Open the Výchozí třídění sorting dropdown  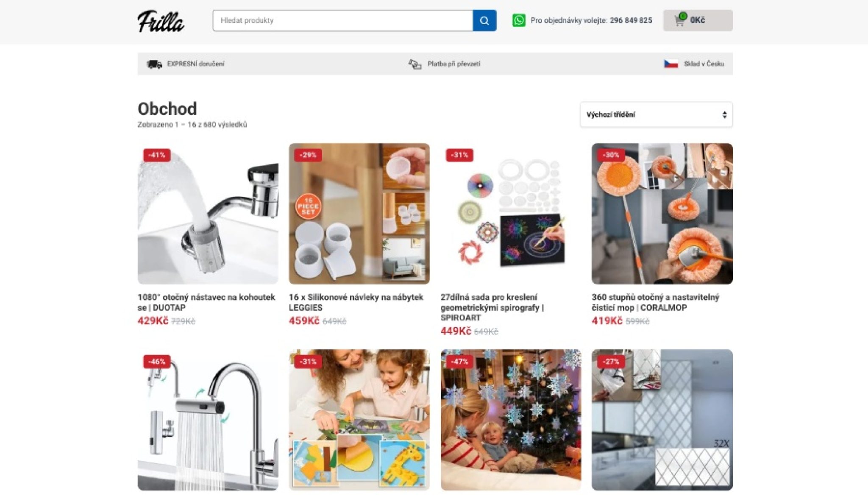(x=656, y=114)
